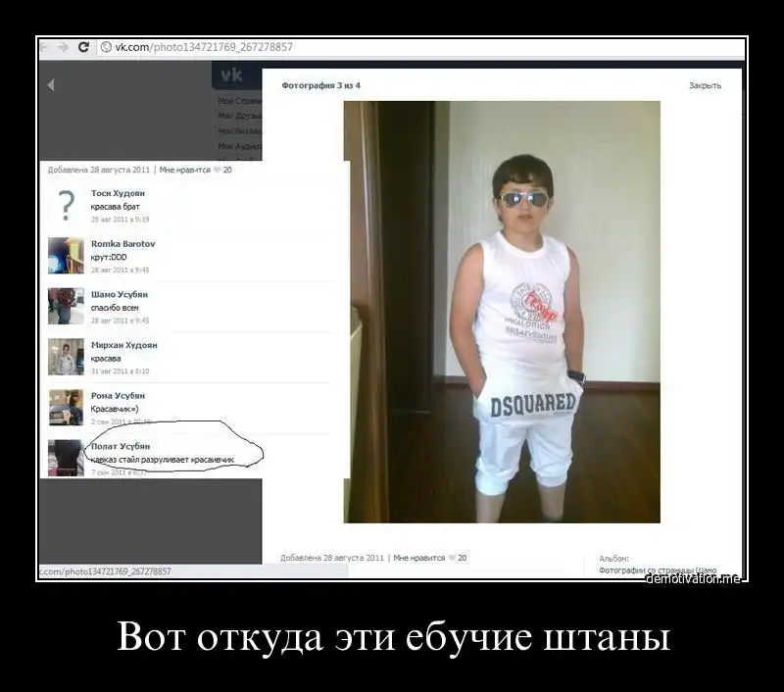Select Мои Аудио in the sidebar menu
Image resolution: width=784 pixels, height=692 pixels.
click(x=239, y=146)
